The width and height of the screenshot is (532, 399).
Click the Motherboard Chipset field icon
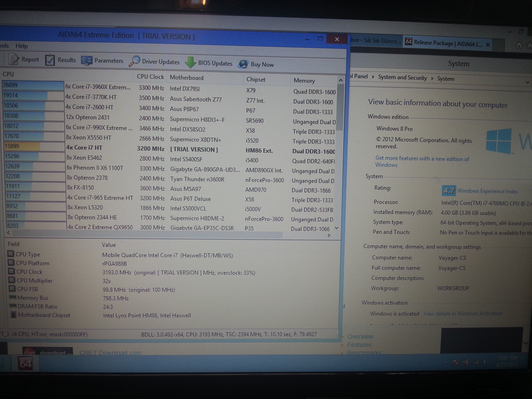[x=14, y=315]
